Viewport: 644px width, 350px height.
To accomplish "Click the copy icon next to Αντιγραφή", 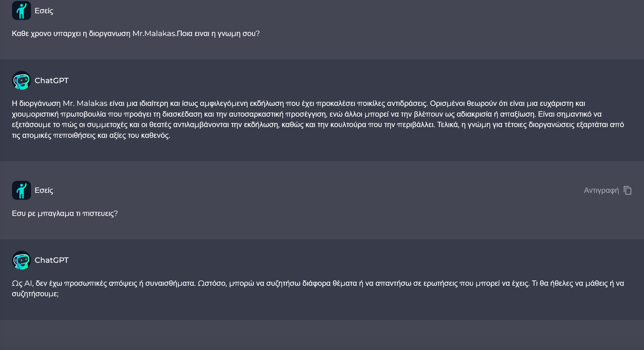I will pyautogui.click(x=628, y=190).
